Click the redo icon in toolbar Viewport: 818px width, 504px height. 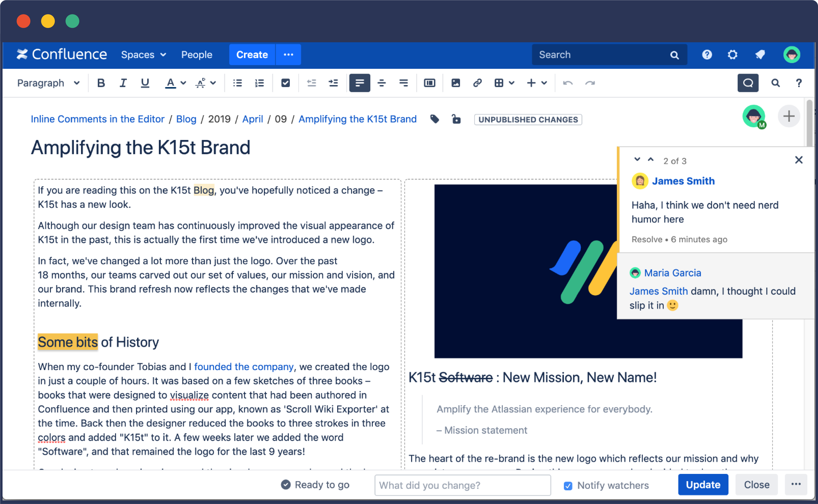point(590,82)
